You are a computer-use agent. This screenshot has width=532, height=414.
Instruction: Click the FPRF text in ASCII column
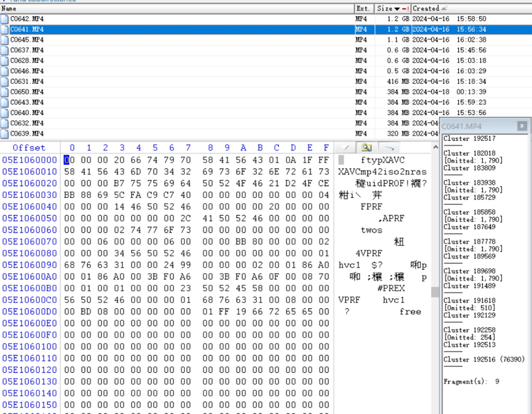pyautogui.click(x=372, y=207)
